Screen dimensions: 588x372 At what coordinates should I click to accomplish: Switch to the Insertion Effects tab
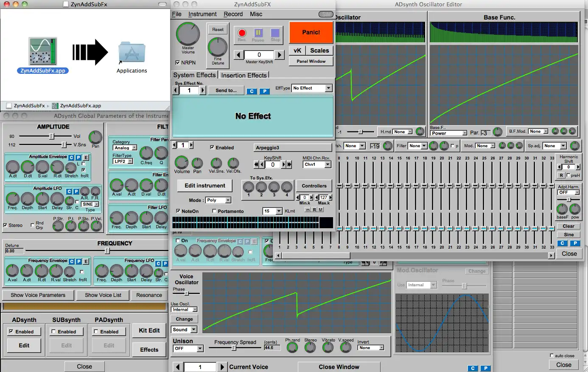(244, 76)
